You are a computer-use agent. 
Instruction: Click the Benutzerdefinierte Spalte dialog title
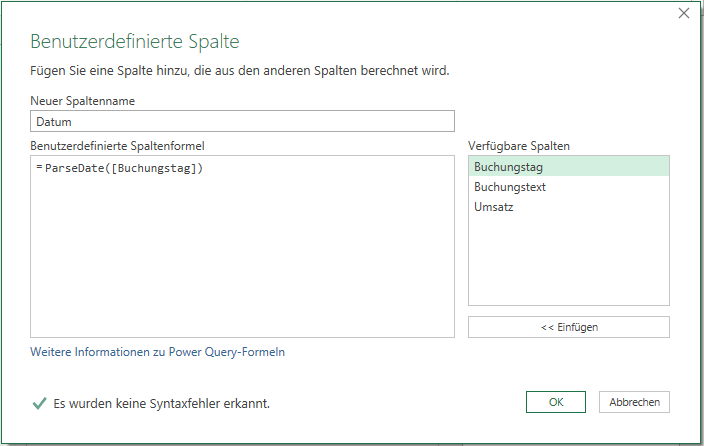135,41
